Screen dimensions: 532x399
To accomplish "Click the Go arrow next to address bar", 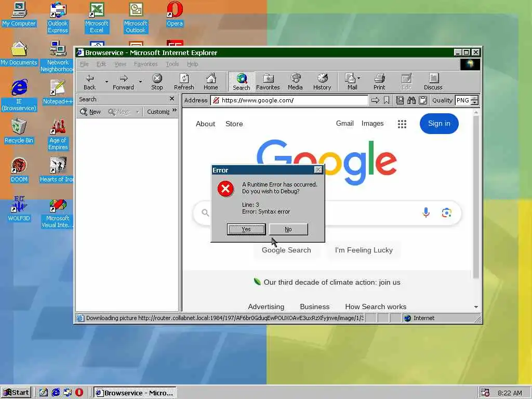I will [x=375, y=100].
